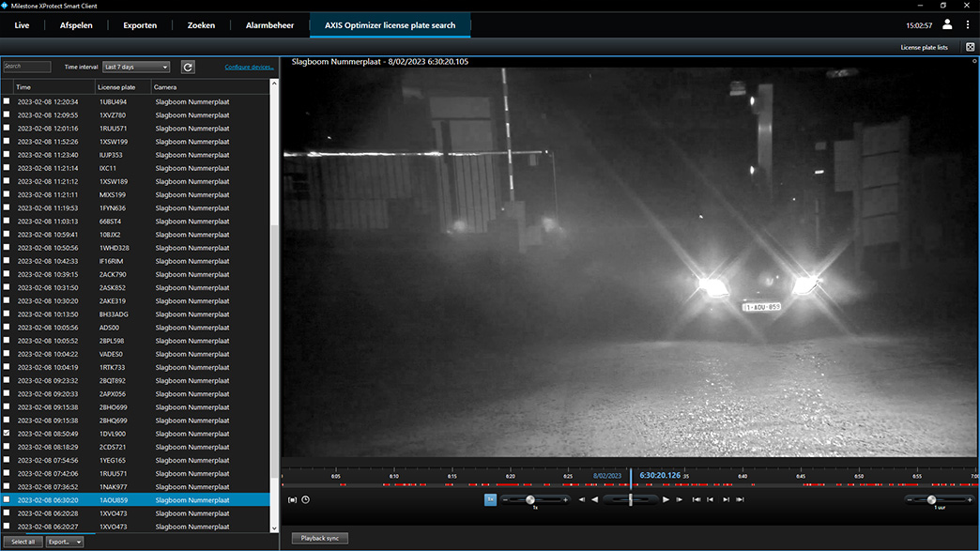Open the user account icon
Viewport: 980px width, 551px height.
[x=947, y=25]
